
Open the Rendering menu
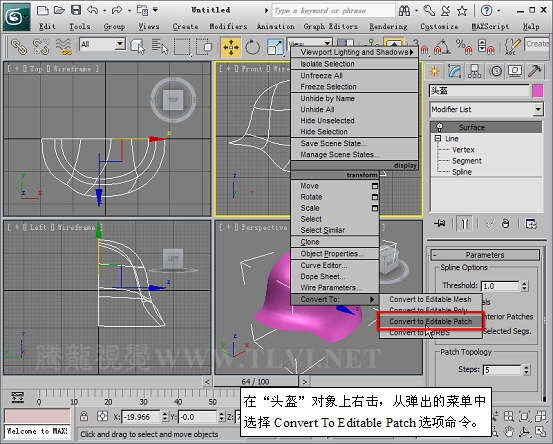[388, 26]
